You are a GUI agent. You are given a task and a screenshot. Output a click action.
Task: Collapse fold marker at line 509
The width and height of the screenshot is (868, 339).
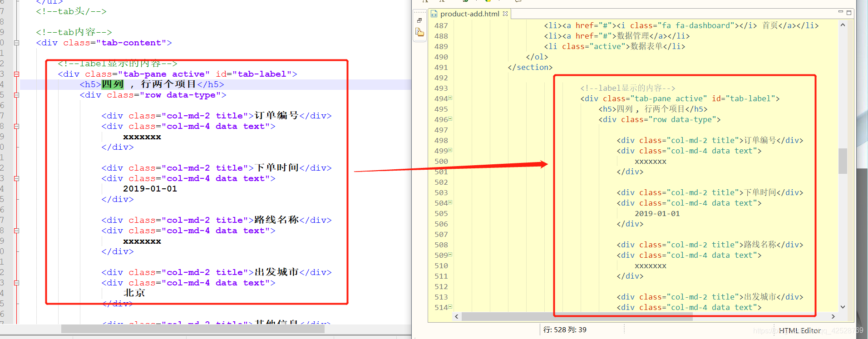point(450,255)
